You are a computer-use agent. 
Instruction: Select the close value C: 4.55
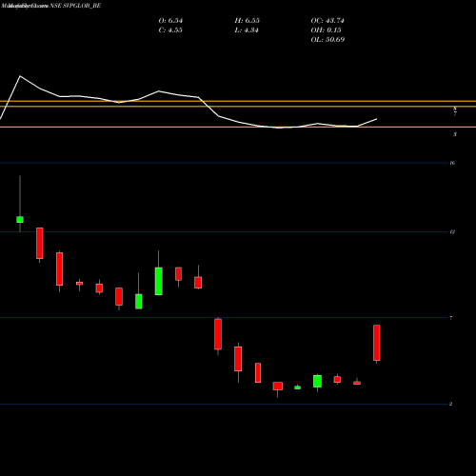pos(170,30)
